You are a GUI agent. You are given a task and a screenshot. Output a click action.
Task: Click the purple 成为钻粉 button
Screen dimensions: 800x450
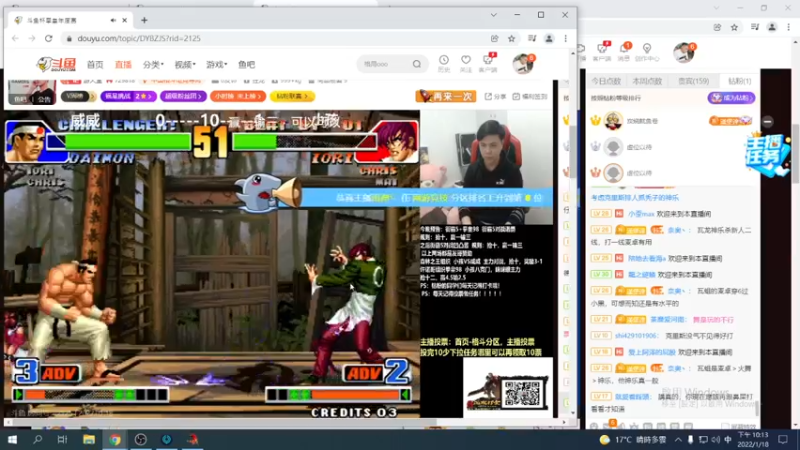click(x=731, y=98)
